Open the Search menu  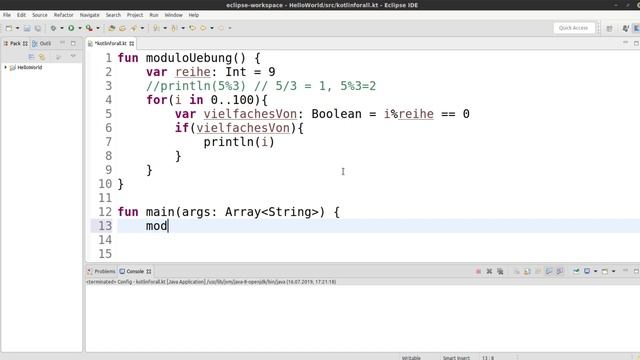(113, 15)
